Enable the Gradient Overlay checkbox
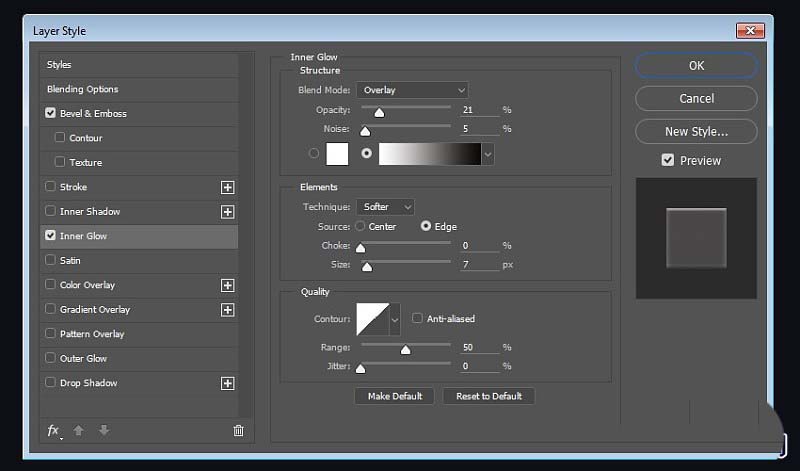The image size is (800, 471). [x=50, y=309]
